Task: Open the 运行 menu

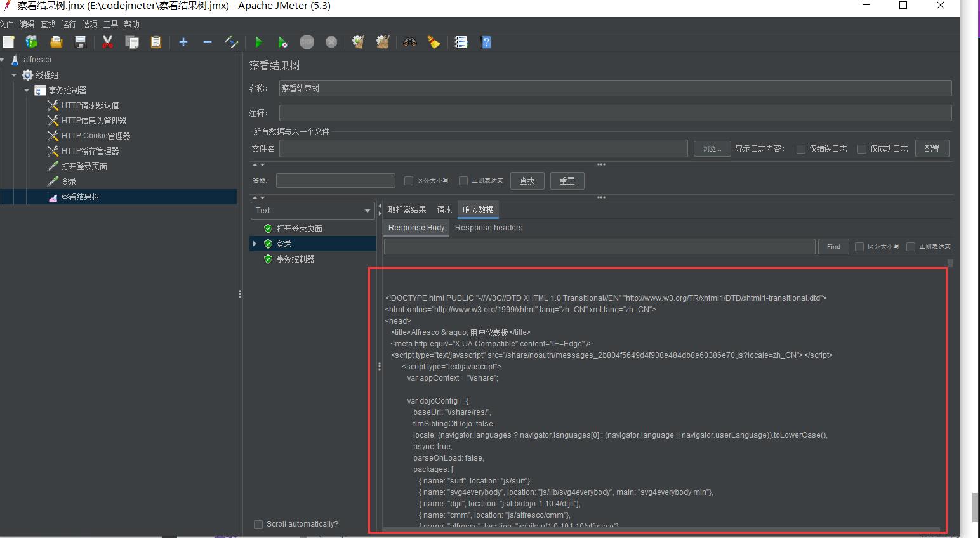Action: (x=69, y=24)
